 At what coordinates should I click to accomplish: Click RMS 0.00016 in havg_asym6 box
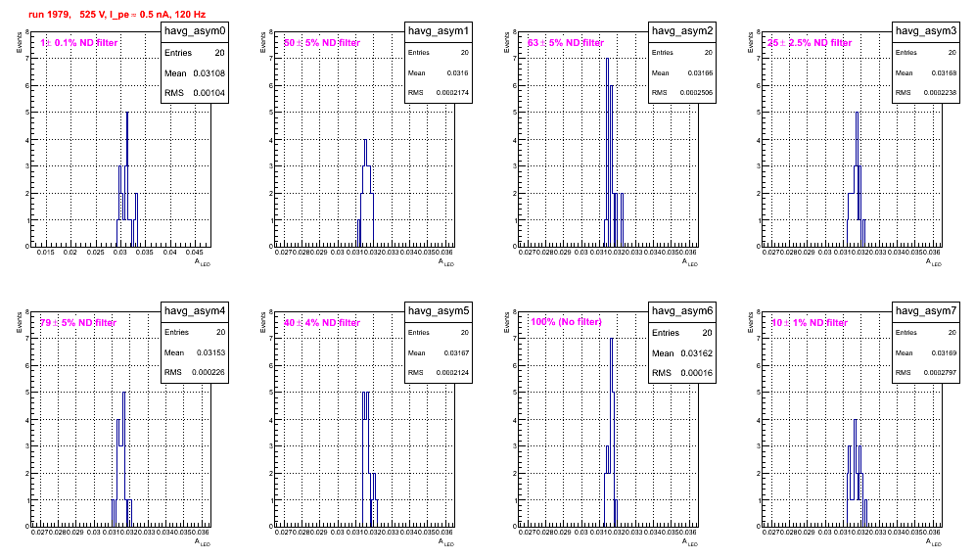[682, 373]
